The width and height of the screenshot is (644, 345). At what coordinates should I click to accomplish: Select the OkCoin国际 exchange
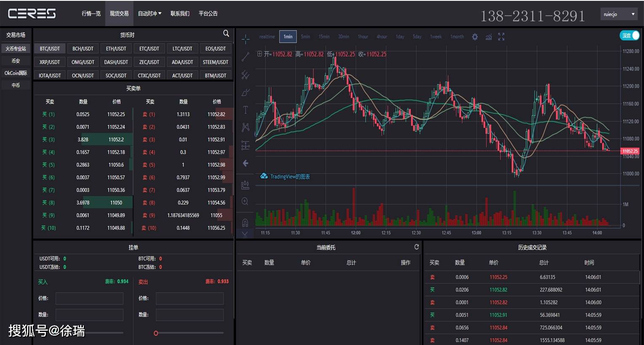pyautogui.click(x=16, y=73)
